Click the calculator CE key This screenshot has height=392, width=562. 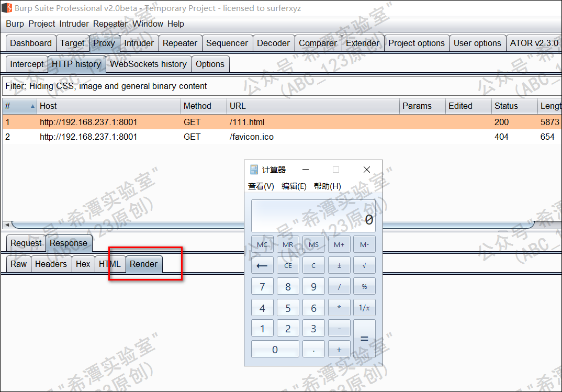(288, 266)
